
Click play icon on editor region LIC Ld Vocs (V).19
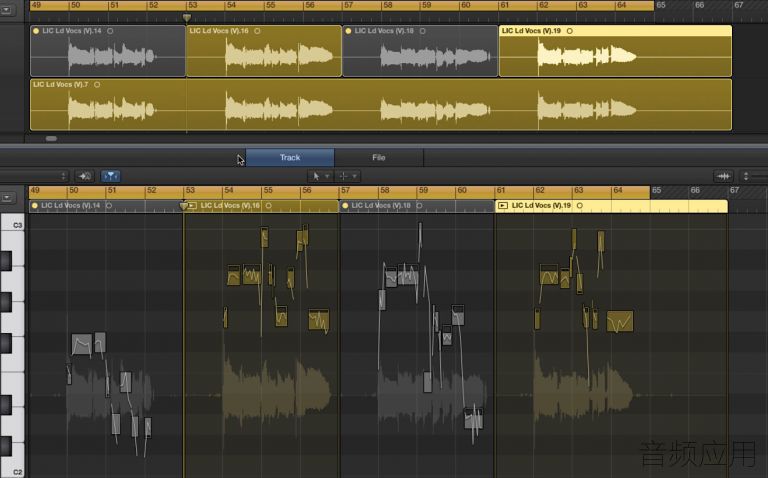point(503,206)
